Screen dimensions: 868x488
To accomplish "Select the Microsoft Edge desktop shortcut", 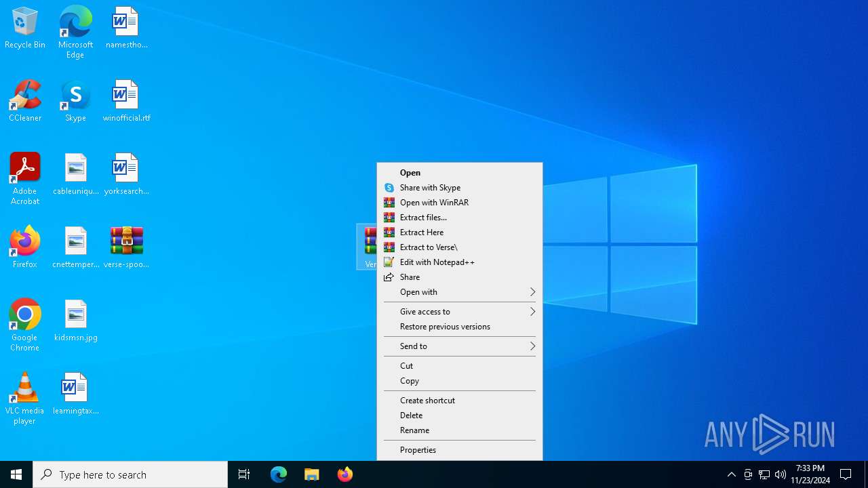I will coord(75,32).
